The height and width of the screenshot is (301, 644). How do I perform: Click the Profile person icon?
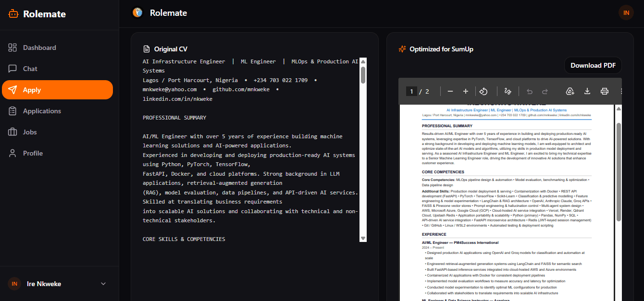tap(12, 153)
